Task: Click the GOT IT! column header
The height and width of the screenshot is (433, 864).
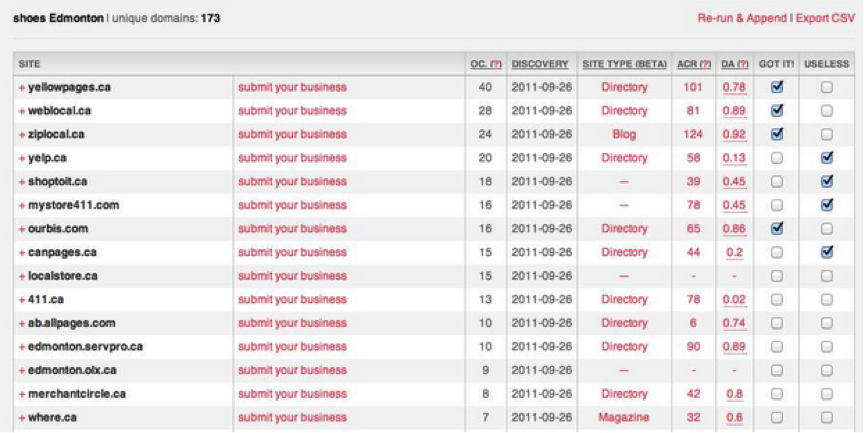Action: click(x=776, y=64)
